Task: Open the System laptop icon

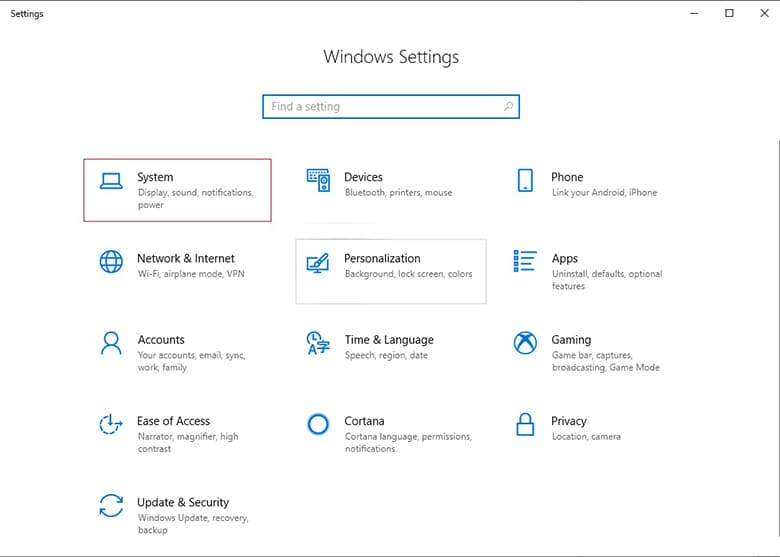Action: tap(111, 181)
